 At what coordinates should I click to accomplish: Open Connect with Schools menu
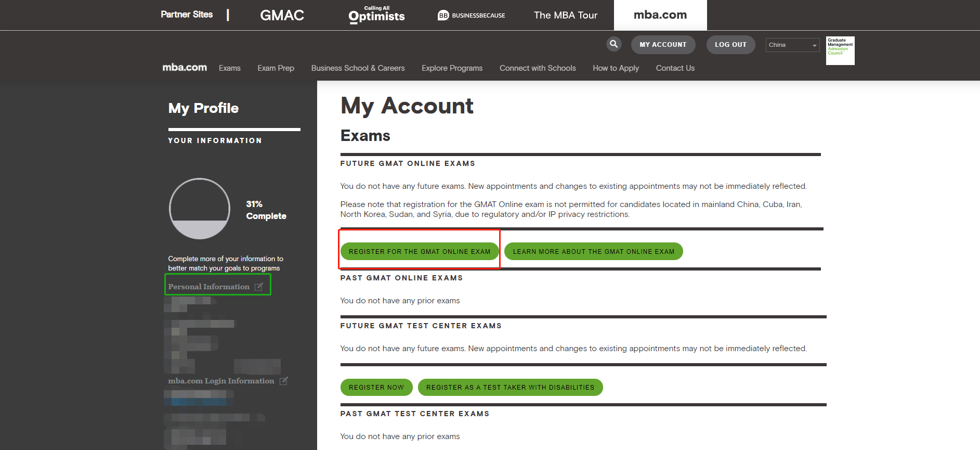coord(538,68)
